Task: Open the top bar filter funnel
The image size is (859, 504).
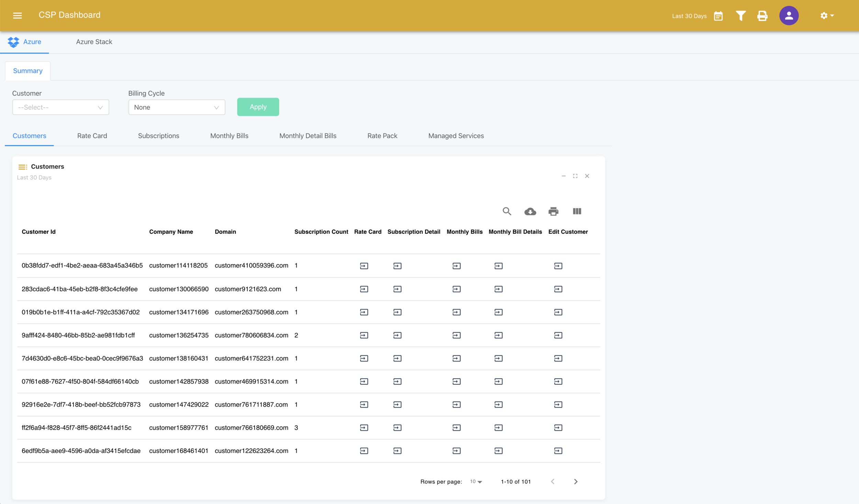Action: pyautogui.click(x=740, y=16)
